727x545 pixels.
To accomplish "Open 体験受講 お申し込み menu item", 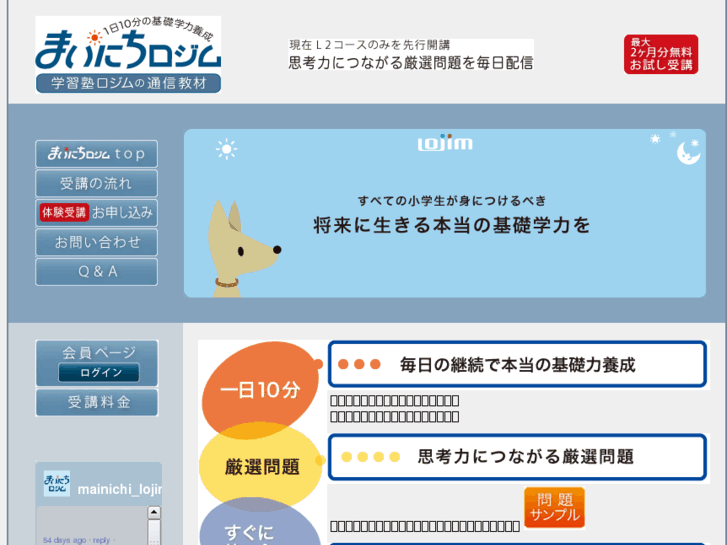I will (x=96, y=212).
